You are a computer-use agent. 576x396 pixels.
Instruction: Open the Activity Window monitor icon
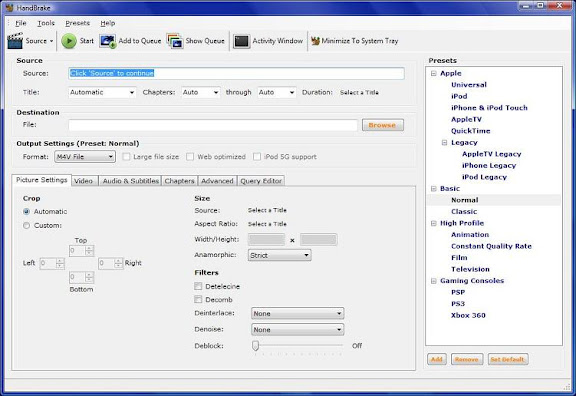pyautogui.click(x=241, y=41)
